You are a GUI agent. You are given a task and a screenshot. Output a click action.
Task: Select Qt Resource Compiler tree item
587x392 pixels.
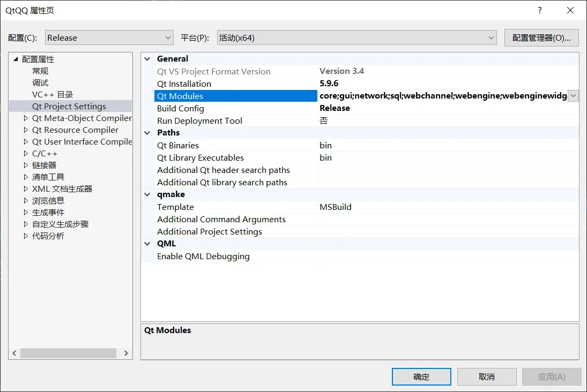tap(75, 130)
